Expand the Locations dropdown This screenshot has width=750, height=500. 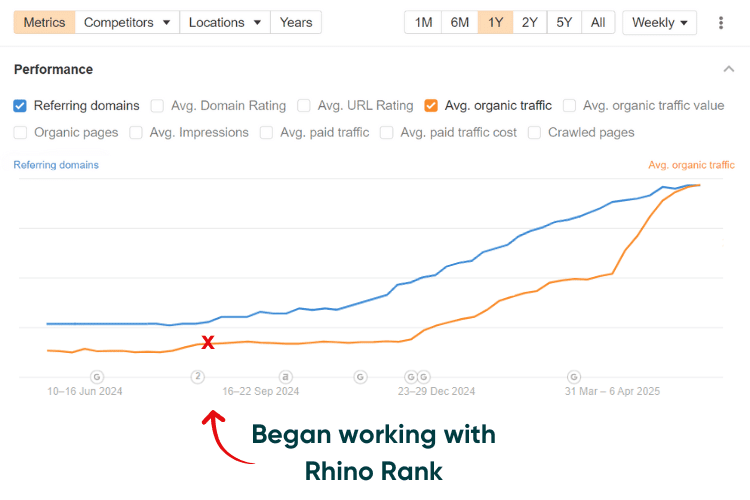point(225,22)
